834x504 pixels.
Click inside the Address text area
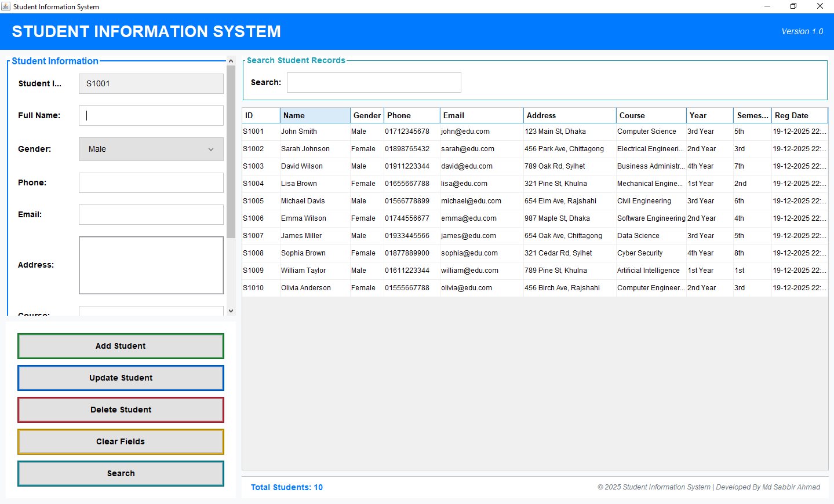pos(151,265)
